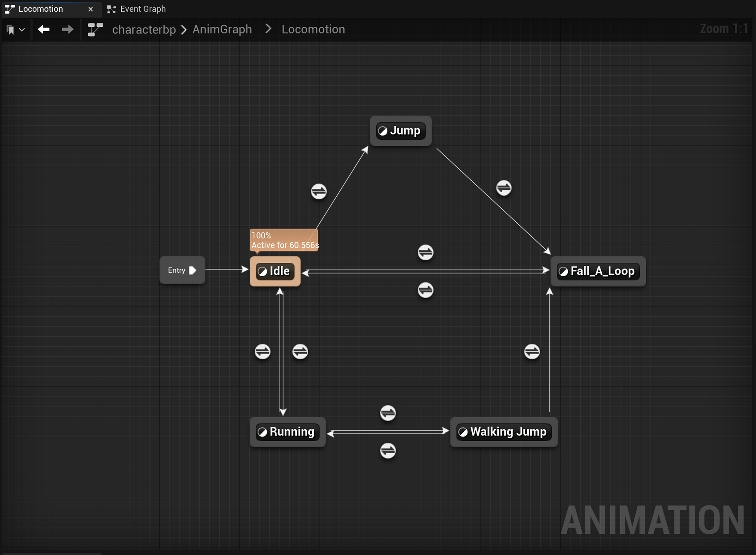756x555 pixels.
Task: Select the Entry node
Action: click(x=182, y=270)
